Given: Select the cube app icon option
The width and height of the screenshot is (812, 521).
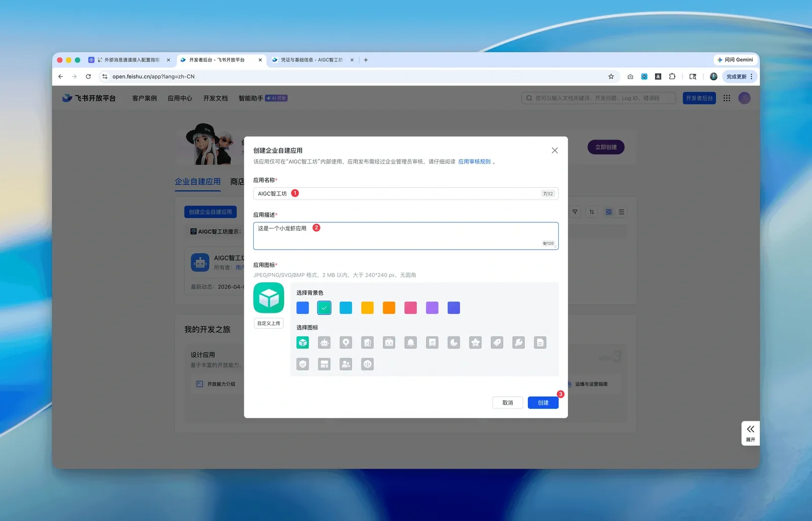Looking at the screenshot, I should point(302,343).
